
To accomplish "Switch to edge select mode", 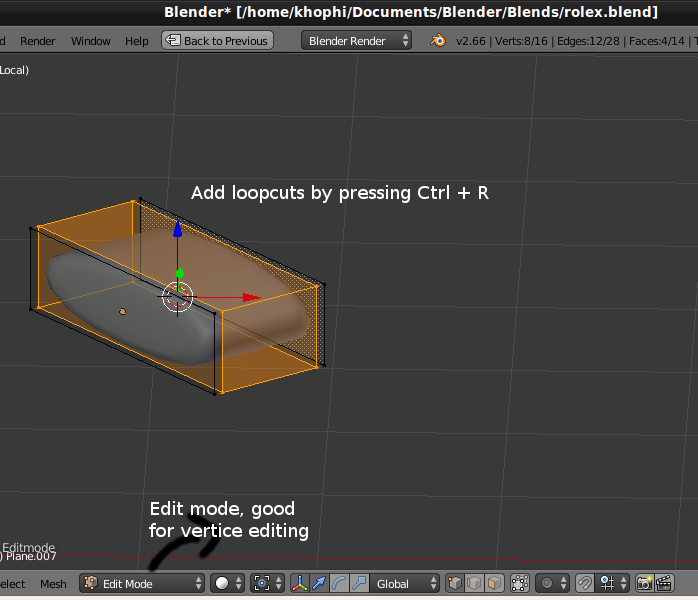I will tap(475, 584).
